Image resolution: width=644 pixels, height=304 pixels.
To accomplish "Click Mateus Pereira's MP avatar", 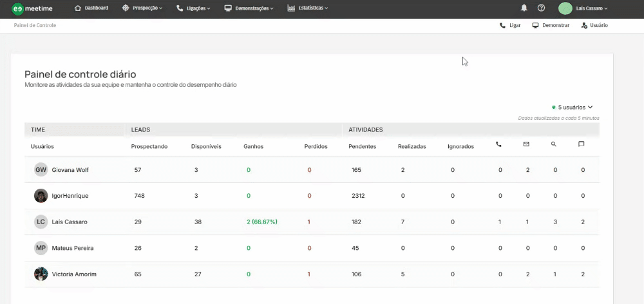I will tap(41, 248).
